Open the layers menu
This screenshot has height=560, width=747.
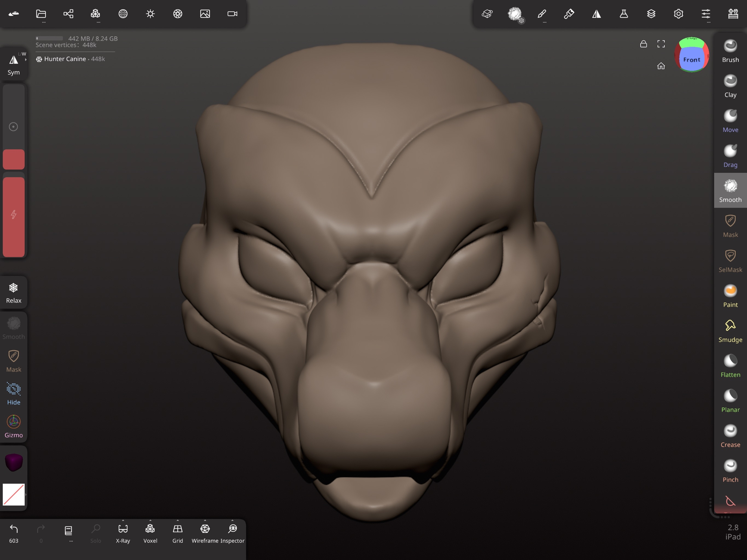[x=651, y=14]
